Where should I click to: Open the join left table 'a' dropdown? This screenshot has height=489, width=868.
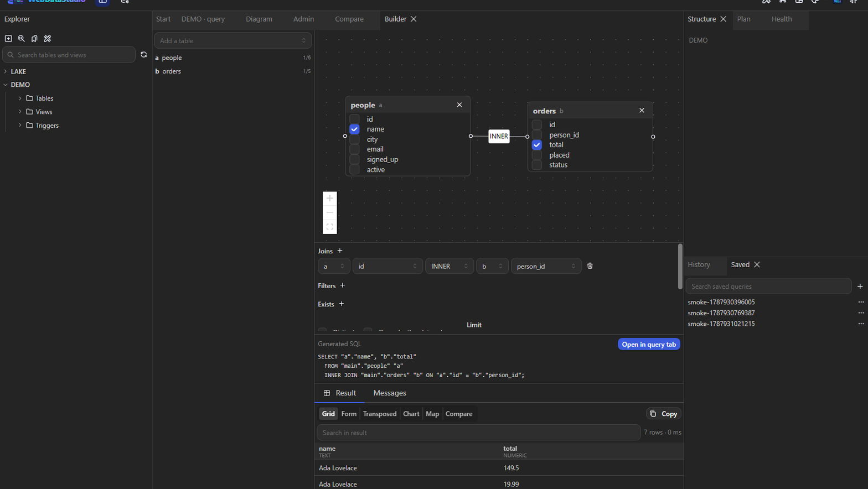click(x=334, y=266)
